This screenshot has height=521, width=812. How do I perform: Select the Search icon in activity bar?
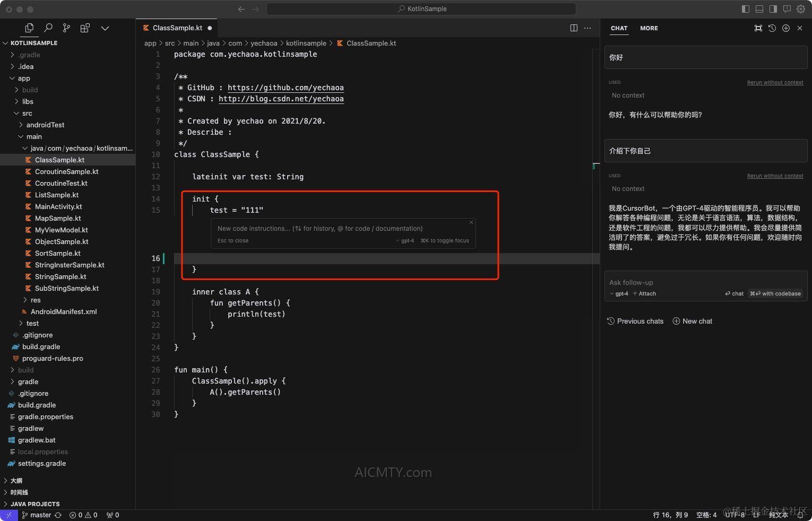pos(48,28)
